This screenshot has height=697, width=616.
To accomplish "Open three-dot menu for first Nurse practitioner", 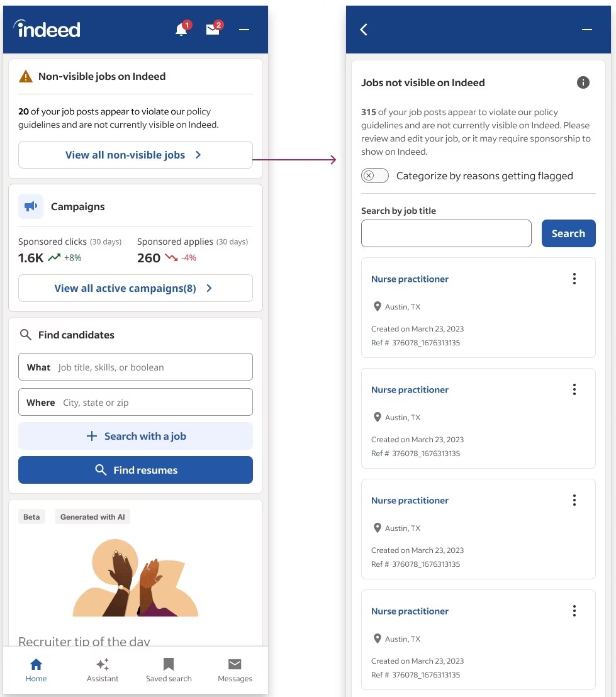I will [574, 279].
